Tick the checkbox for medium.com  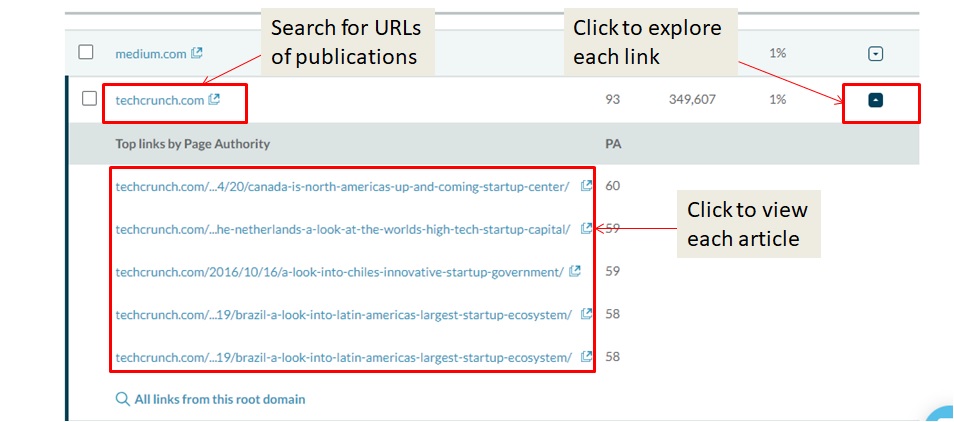[x=86, y=52]
